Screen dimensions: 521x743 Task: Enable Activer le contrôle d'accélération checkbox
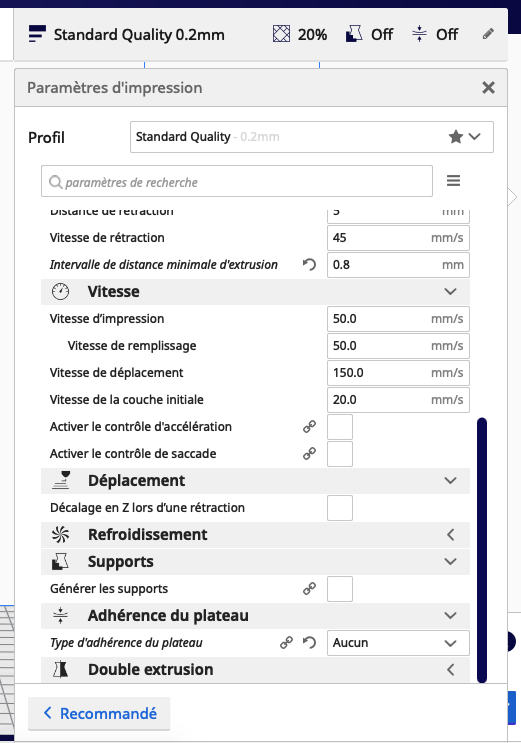[340, 427]
